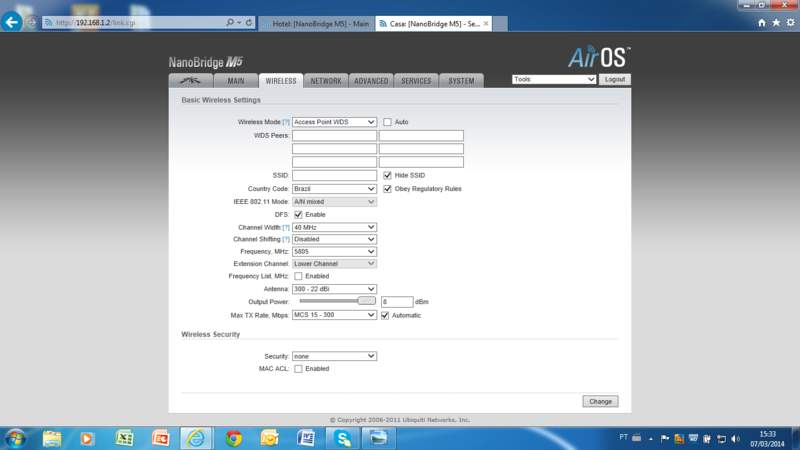Open the Tools dropdown menu
Viewport: 800px width, 450px height.
coord(554,79)
